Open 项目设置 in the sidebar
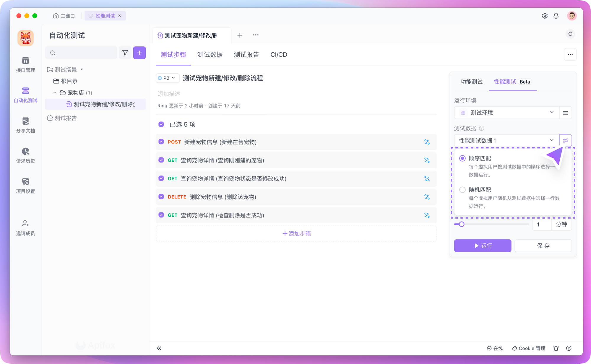Screen dimensions: 591x364 (x=25, y=186)
